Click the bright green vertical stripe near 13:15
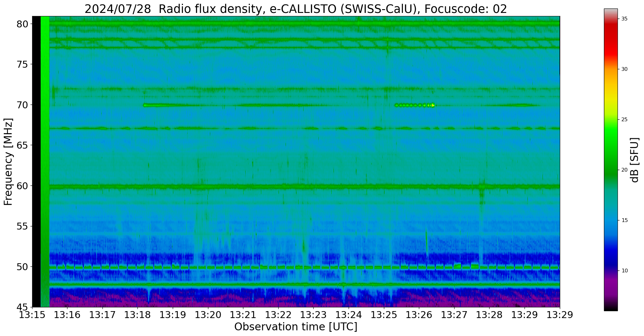644x336 pixels. click(45, 162)
